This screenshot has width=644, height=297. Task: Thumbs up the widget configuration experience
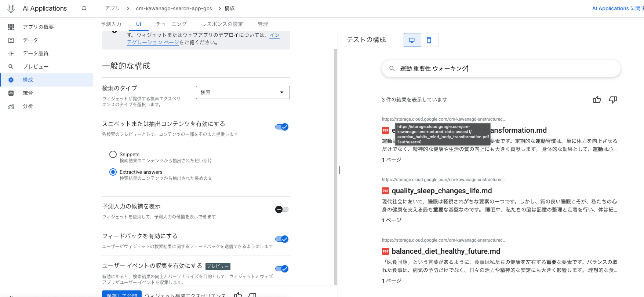pyautogui.click(x=238, y=294)
